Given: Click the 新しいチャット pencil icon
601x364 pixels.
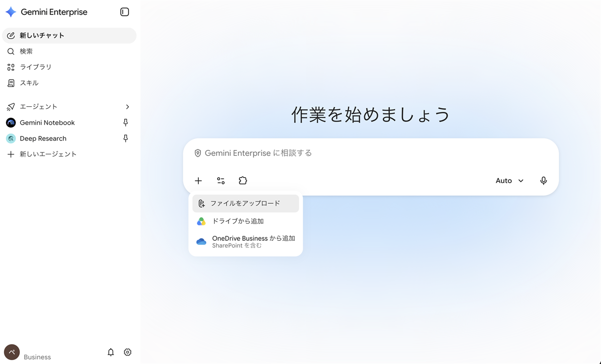Looking at the screenshot, I should coord(11,36).
